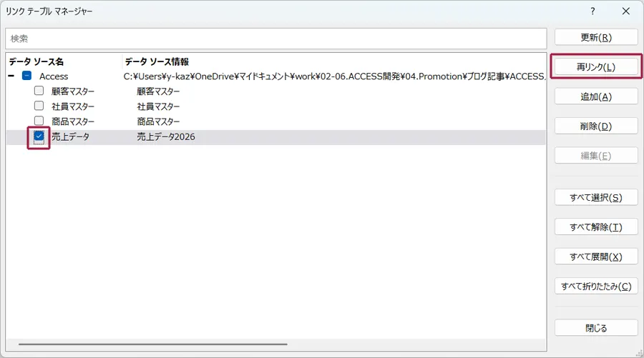Click the help question mark icon
This screenshot has width=644, height=358.
coord(592,11)
